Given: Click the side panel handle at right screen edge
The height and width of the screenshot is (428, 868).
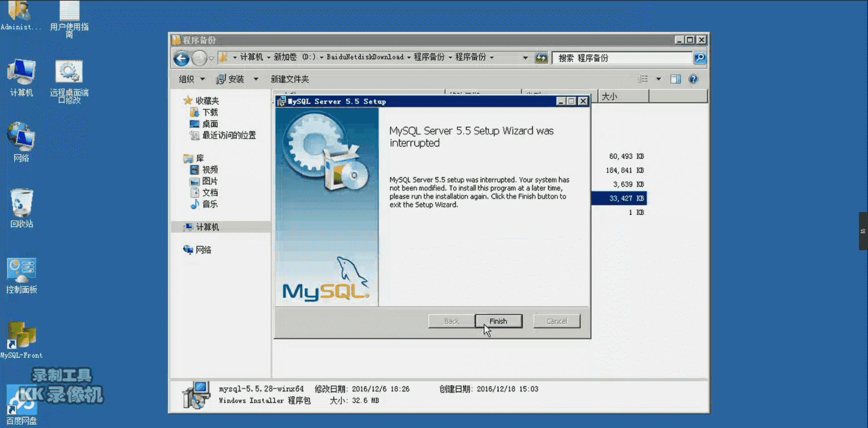Looking at the screenshot, I should point(863,231).
